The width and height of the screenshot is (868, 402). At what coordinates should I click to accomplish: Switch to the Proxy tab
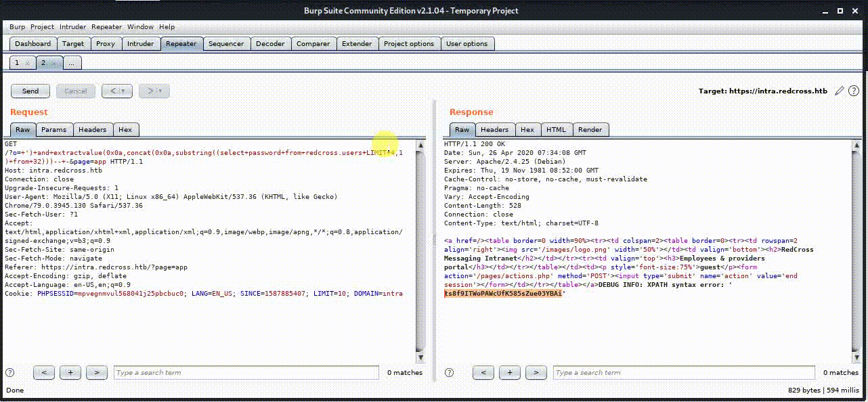pyautogui.click(x=106, y=44)
